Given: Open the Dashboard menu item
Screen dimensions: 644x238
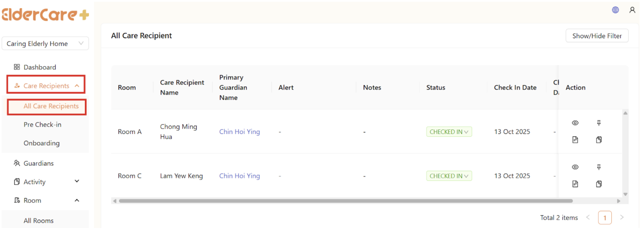Looking at the screenshot, I should (39, 67).
